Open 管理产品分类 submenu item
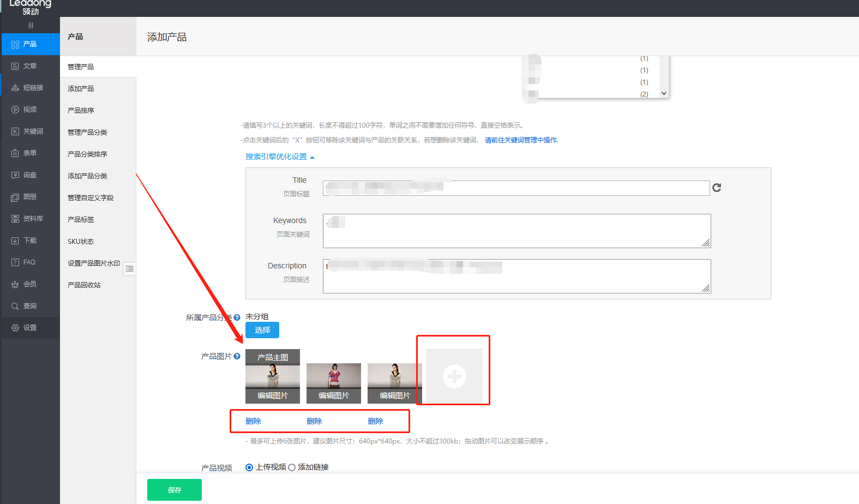Screen dimensions: 859x504 click(x=87, y=132)
